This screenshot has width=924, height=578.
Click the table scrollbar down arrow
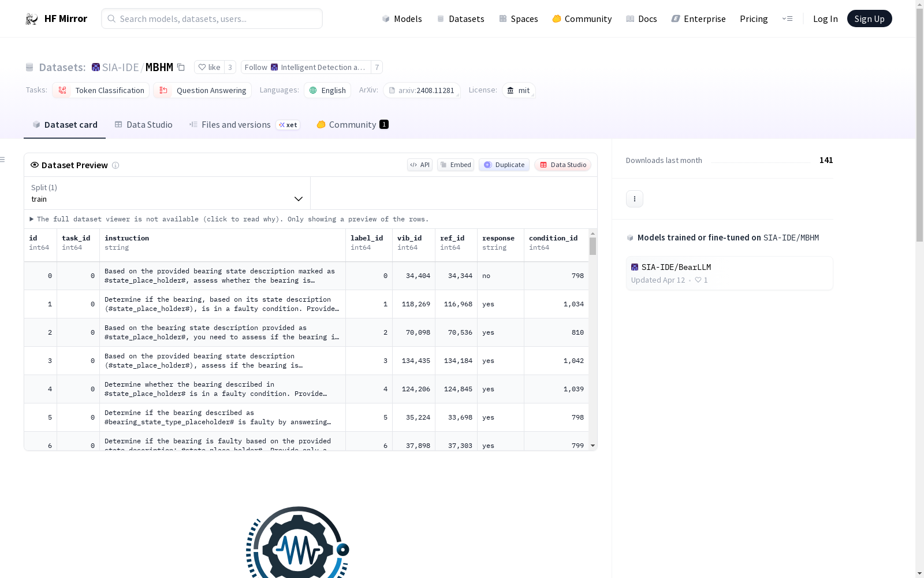[593, 446]
